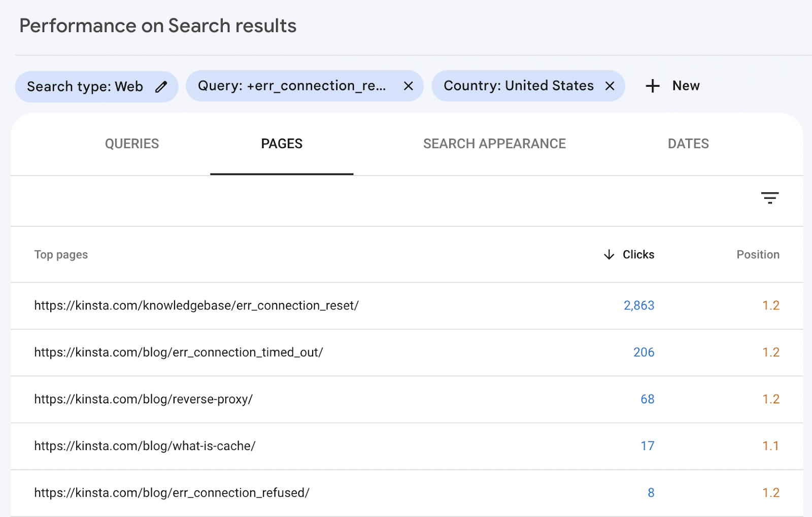Click the Position column header
The image size is (812, 517).
point(758,255)
